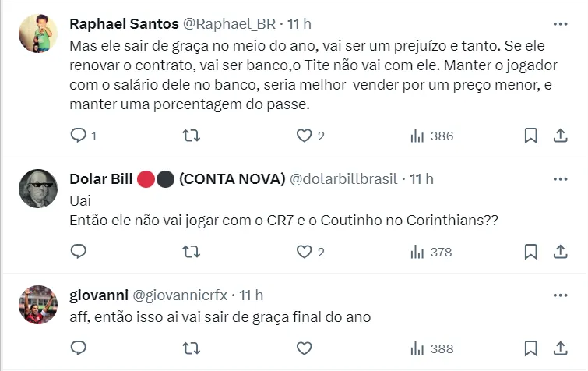The width and height of the screenshot is (588, 371).
Task: Open more options on Raphael Santos's tweet
Action: [x=559, y=23]
